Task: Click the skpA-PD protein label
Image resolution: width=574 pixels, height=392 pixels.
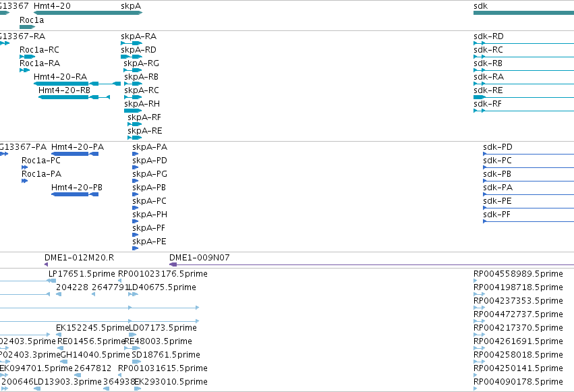Action: (x=150, y=161)
